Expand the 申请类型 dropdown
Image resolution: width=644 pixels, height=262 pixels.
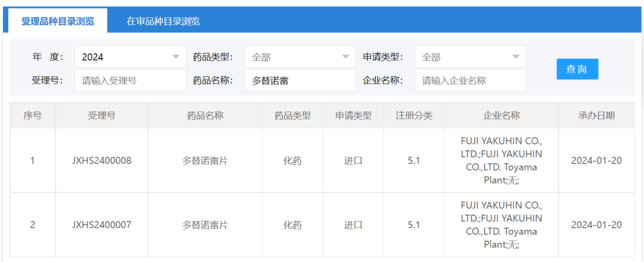(x=470, y=57)
